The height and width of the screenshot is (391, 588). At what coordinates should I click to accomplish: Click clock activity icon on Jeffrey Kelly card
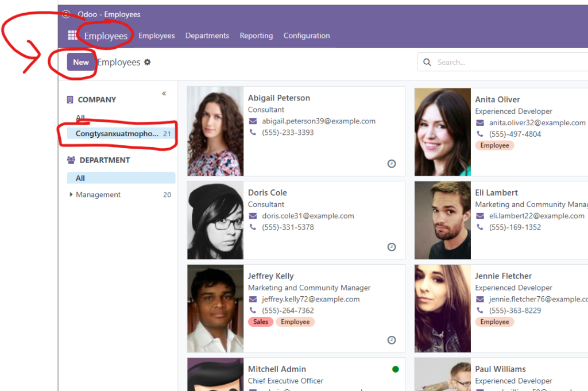(x=392, y=340)
